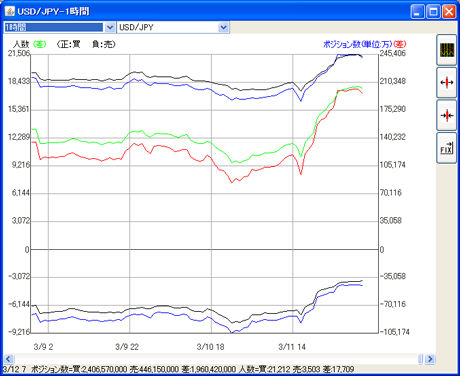This screenshot has width=460, height=376.
Task: Click the Java app icon in title bar
Action: [x=10, y=11]
